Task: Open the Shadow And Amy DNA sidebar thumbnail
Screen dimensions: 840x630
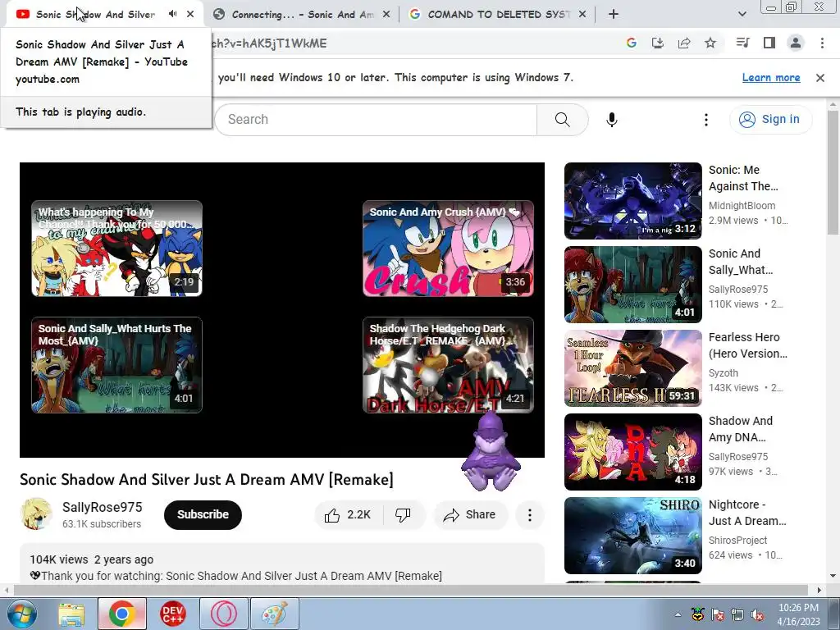Action: 632,452
